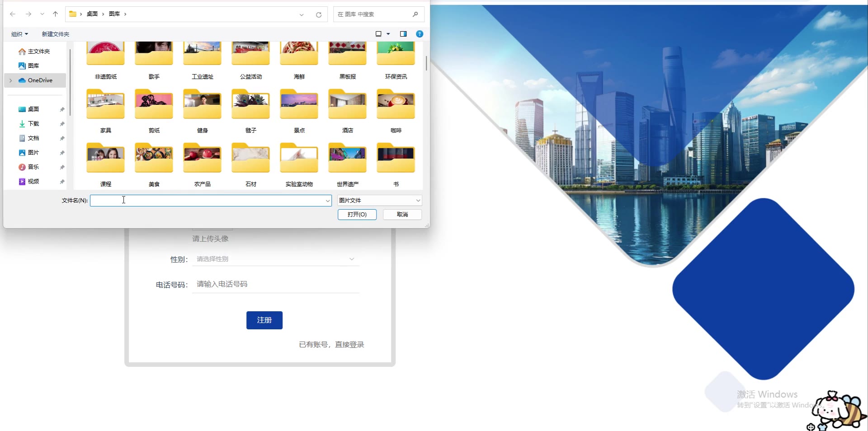Screen dimensions: 868x431
Task: Select the 家具 folder
Action: pyautogui.click(x=105, y=111)
